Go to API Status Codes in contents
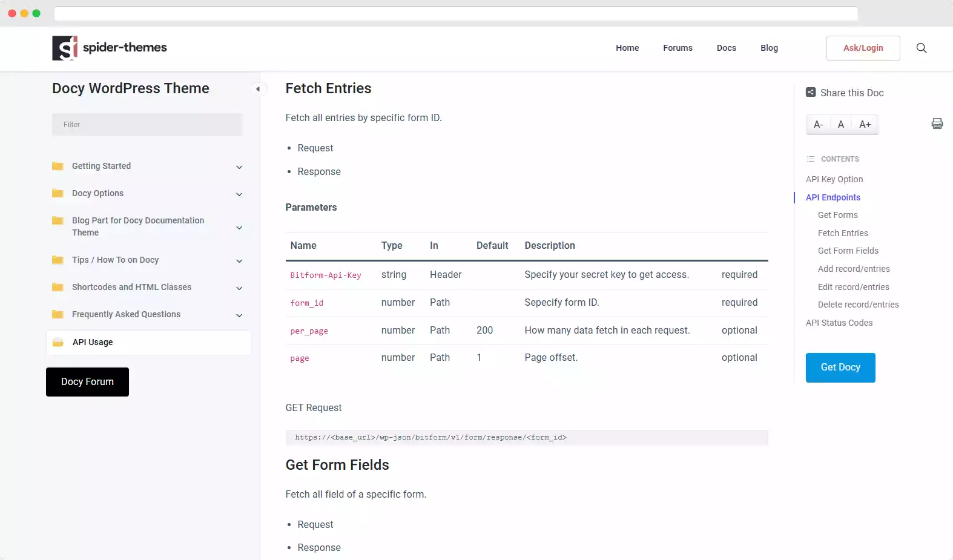Screen dimensions: 953x560 tap(839, 323)
